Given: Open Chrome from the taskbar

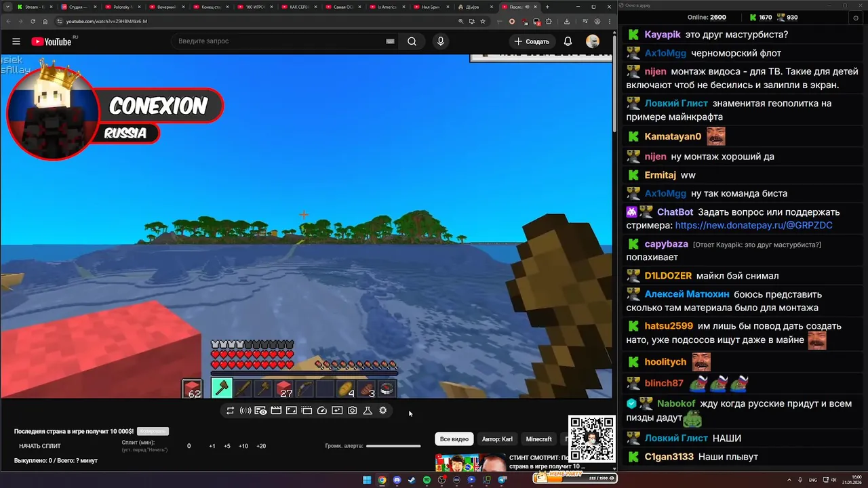Looking at the screenshot, I should click(x=382, y=480).
